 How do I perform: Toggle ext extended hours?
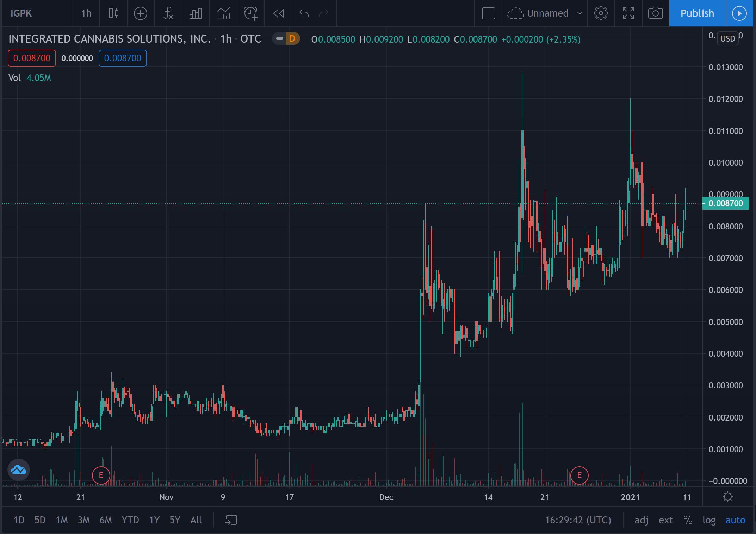click(x=665, y=520)
